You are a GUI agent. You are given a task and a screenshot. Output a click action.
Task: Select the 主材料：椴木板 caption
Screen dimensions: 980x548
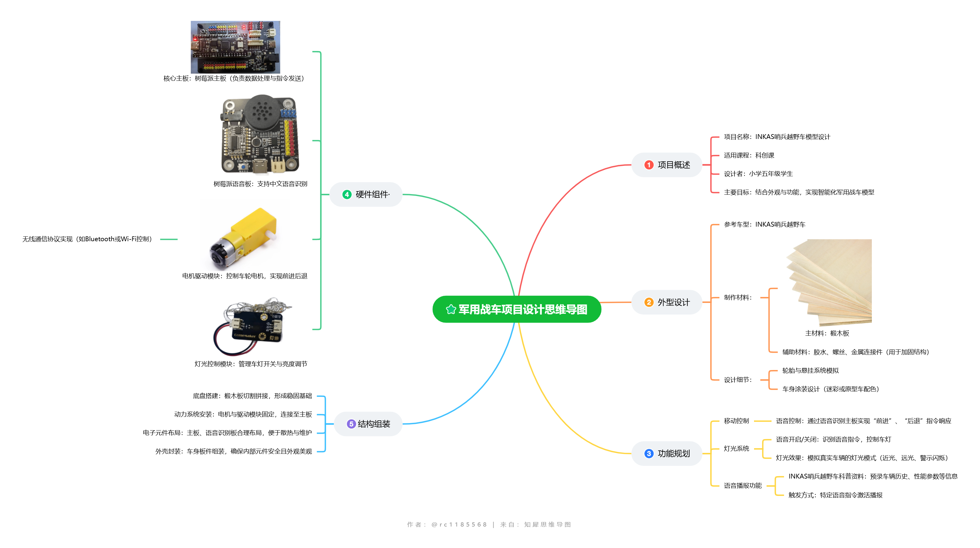tap(827, 333)
